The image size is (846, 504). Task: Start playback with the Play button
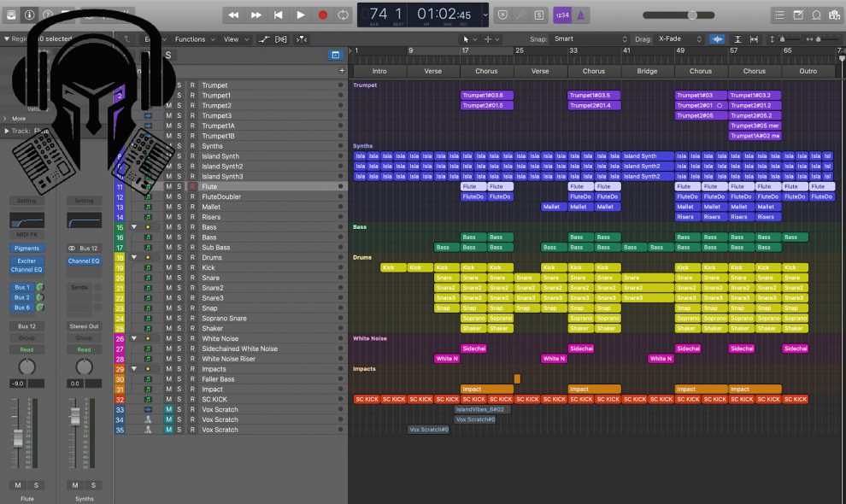click(x=301, y=15)
